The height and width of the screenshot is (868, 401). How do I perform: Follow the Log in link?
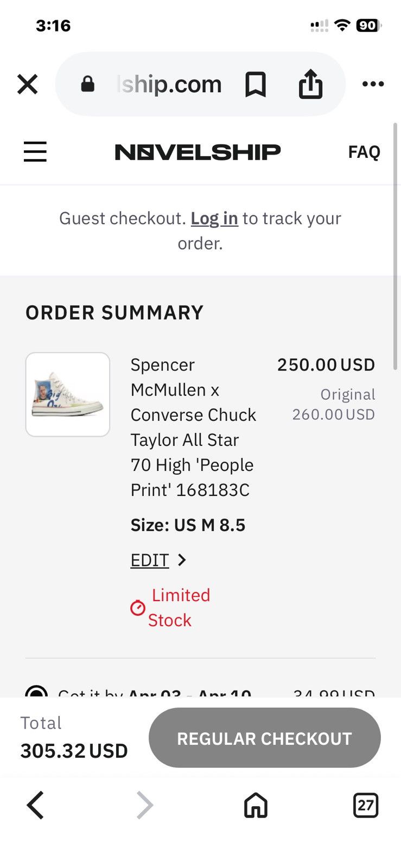pyautogui.click(x=214, y=218)
